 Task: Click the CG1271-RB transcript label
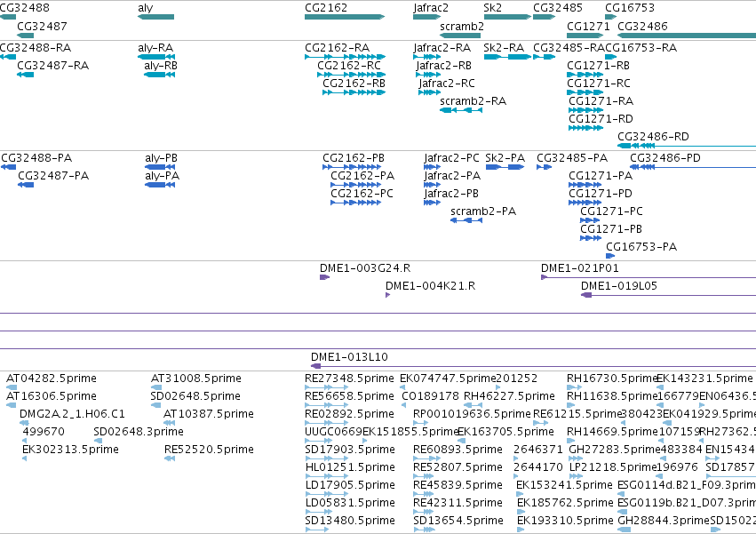(x=599, y=66)
